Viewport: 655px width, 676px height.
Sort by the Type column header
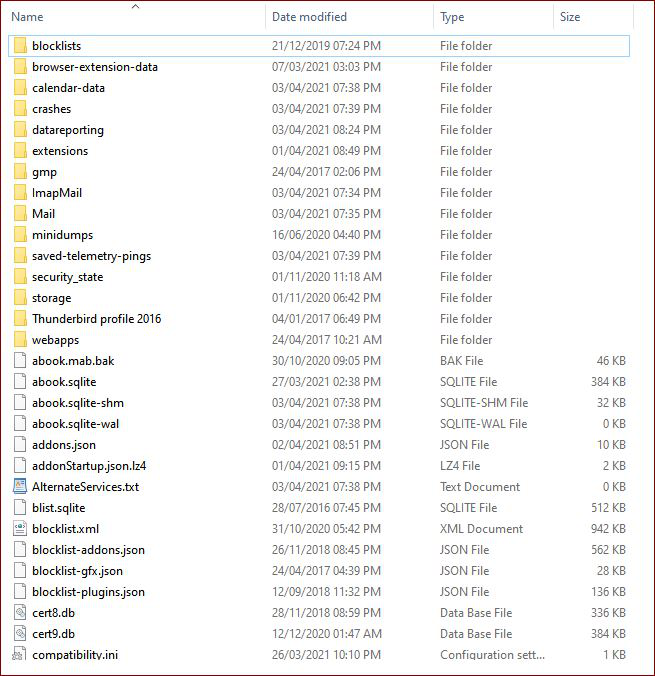tap(452, 17)
